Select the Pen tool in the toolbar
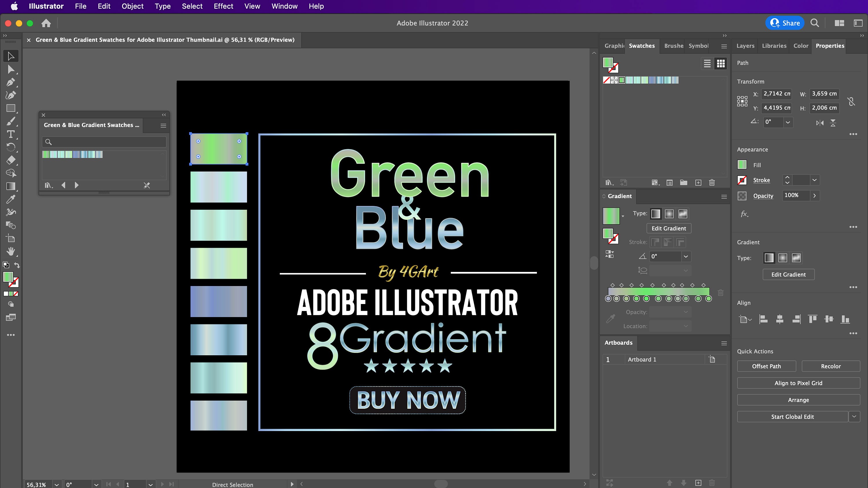Image resolution: width=868 pixels, height=488 pixels. [x=11, y=82]
